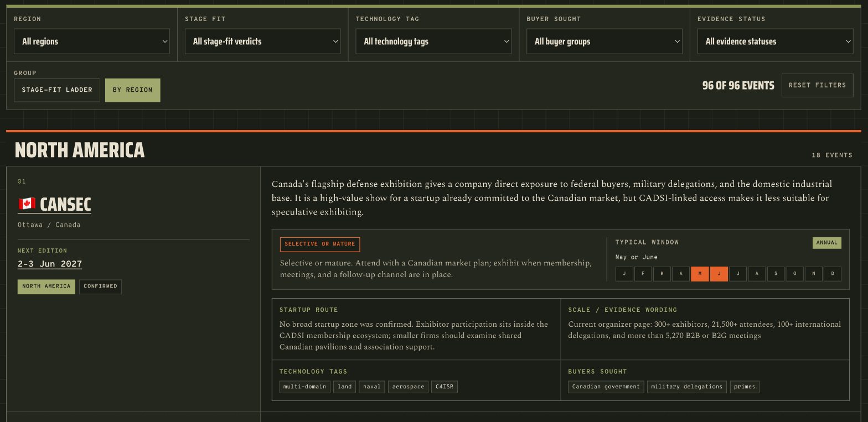Open the All stage-fit verdicts dropdown
Screen dimensions: 868x422
[x=262, y=41]
